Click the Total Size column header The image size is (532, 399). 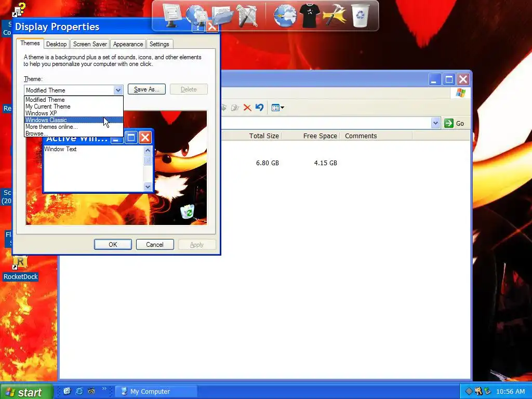pyautogui.click(x=252, y=136)
